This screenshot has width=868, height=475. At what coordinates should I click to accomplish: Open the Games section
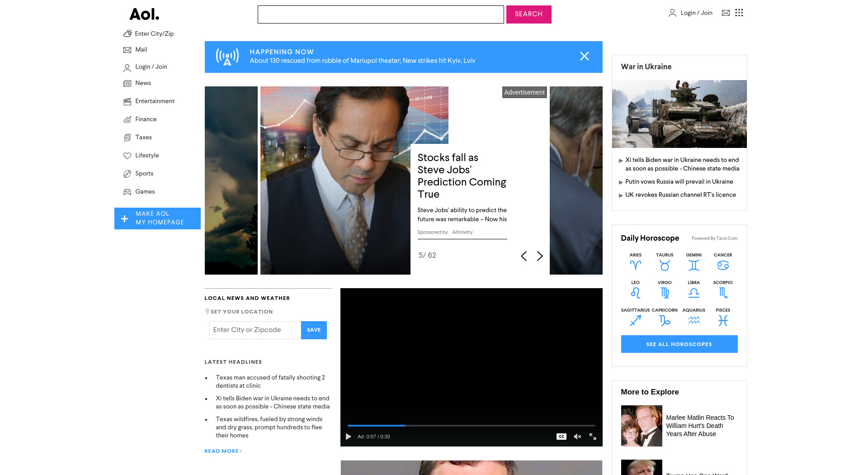pyautogui.click(x=145, y=192)
